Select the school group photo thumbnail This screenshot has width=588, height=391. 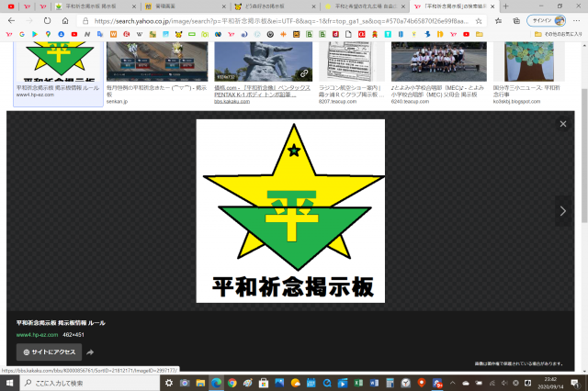425,61
